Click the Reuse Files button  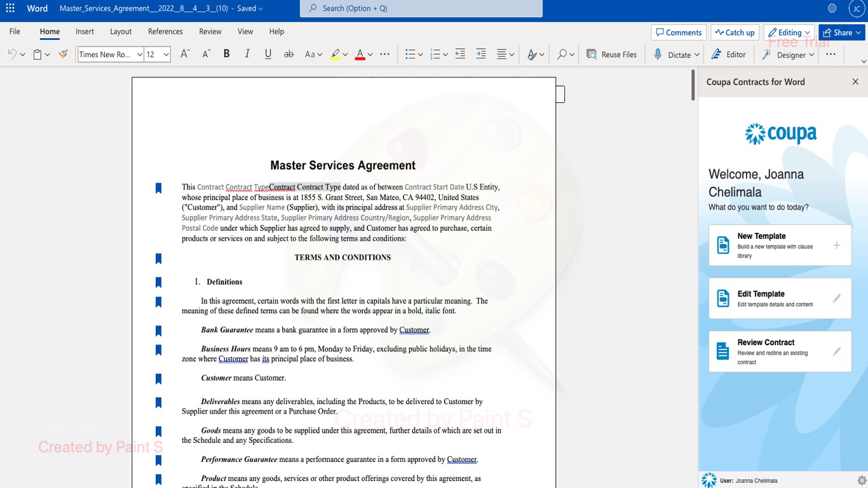pyautogui.click(x=611, y=55)
